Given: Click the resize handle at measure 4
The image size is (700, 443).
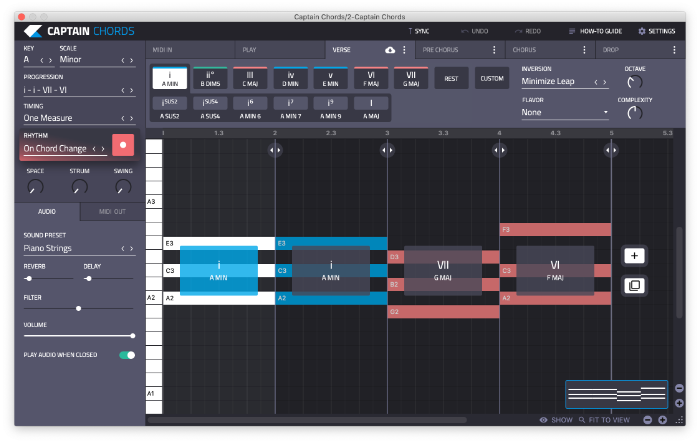Looking at the screenshot, I should (x=499, y=150).
